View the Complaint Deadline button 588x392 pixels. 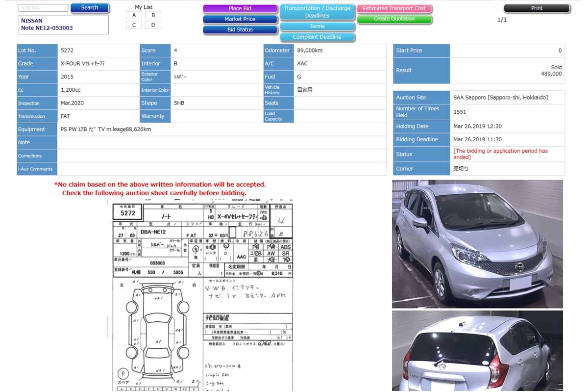point(317,37)
